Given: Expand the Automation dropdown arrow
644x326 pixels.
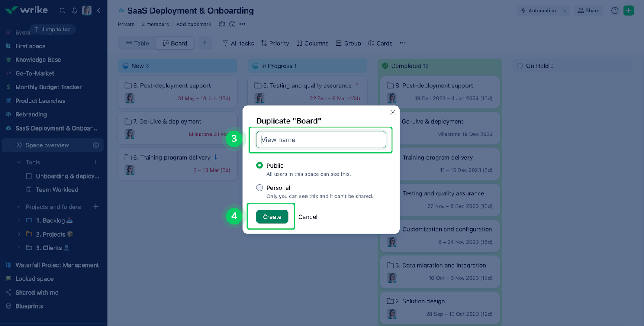Looking at the screenshot, I should 565,10.
